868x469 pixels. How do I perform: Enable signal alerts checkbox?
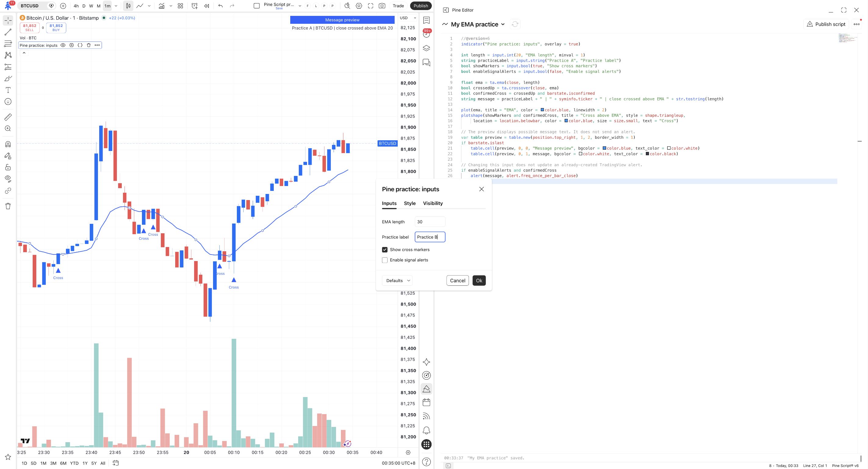click(385, 260)
